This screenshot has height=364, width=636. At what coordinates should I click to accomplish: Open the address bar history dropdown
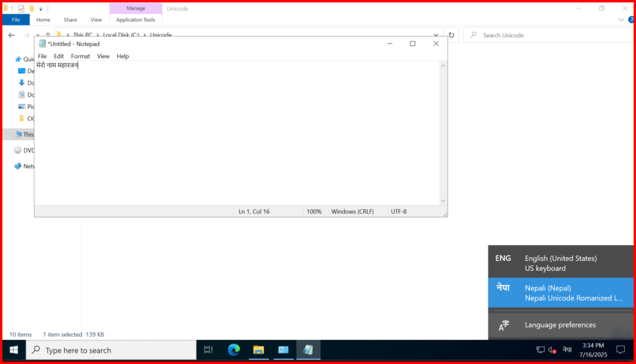(436, 35)
